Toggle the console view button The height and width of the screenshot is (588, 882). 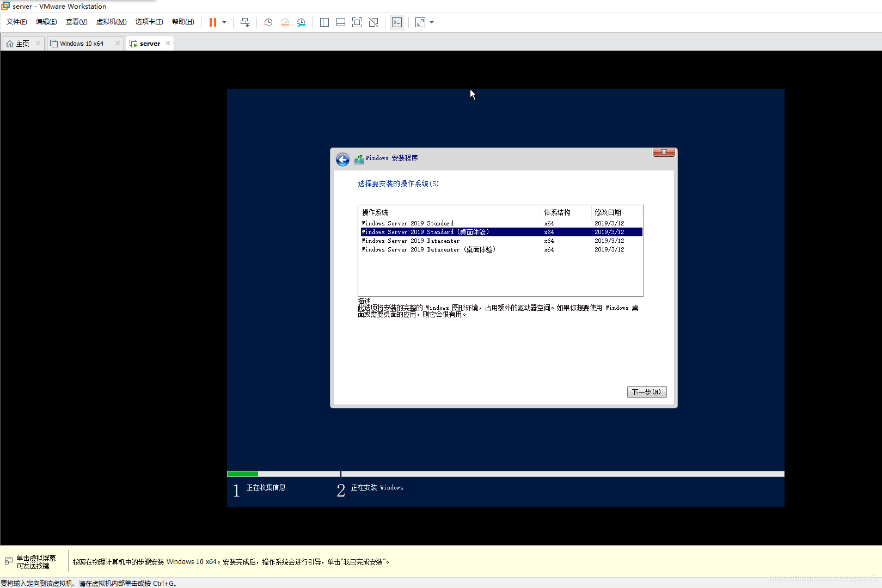(x=397, y=22)
